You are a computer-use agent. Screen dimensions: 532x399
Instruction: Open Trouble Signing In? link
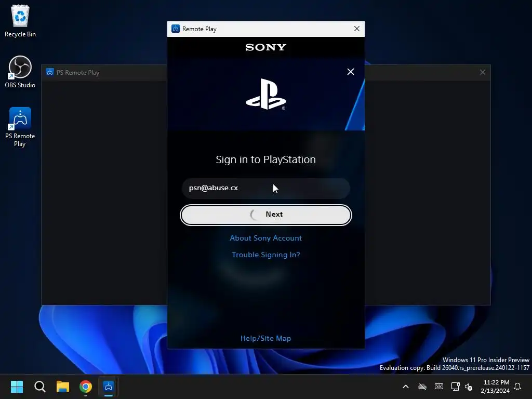pos(265,255)
